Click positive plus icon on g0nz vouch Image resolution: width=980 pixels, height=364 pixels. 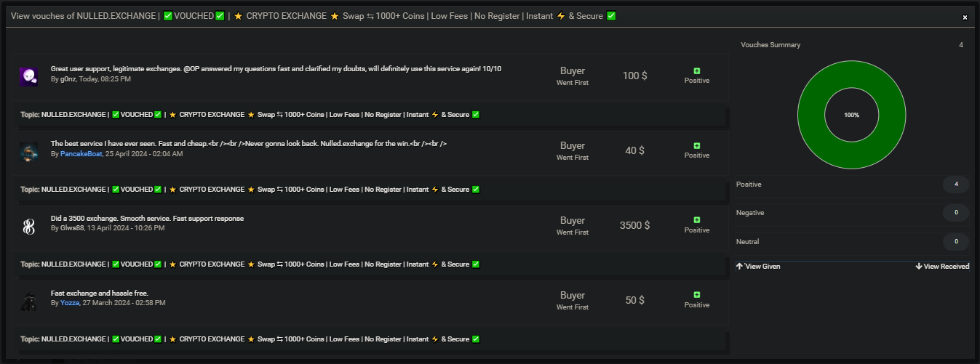[x=697, y=70]
